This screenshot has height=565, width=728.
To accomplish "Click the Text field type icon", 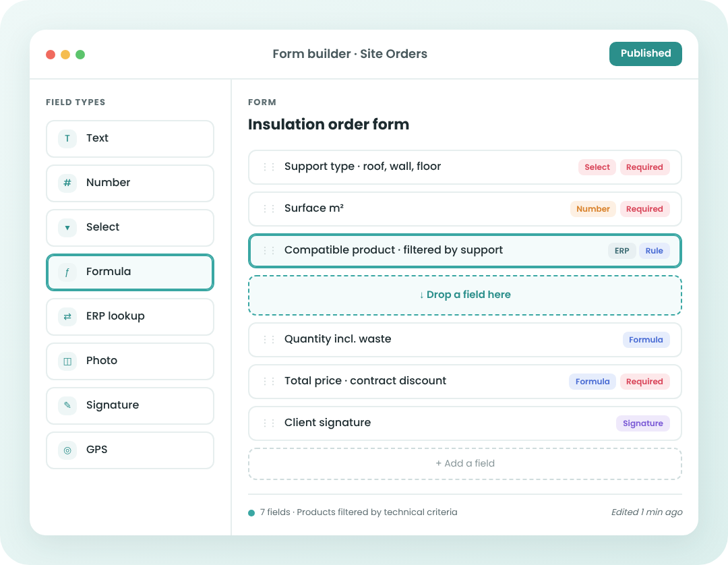I will pyautogui.click(x=67, y=138).
